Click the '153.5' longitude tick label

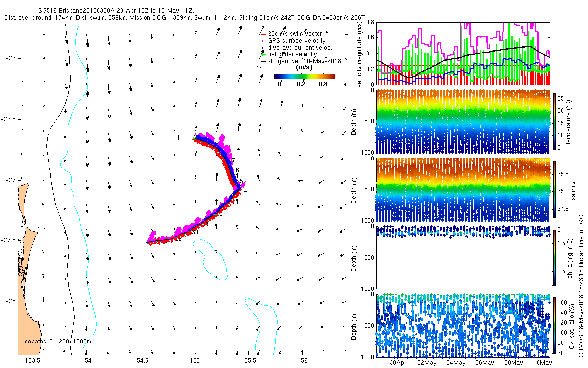32,361
